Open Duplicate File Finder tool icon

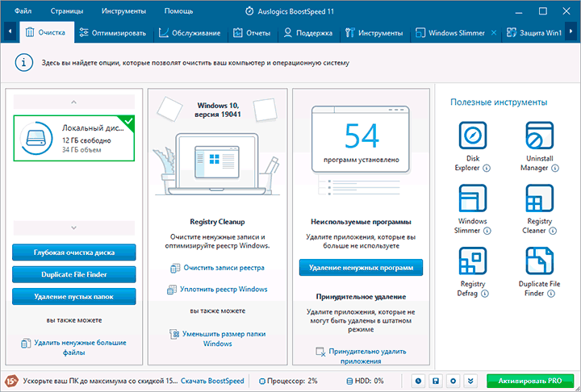pos(539,261)
